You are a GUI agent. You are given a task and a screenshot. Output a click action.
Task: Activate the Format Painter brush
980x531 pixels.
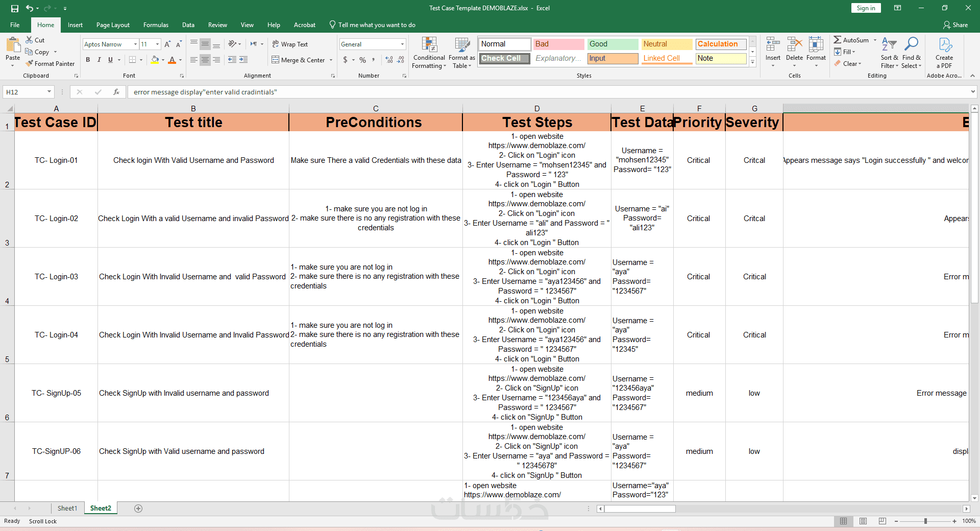tap(50, 64)
